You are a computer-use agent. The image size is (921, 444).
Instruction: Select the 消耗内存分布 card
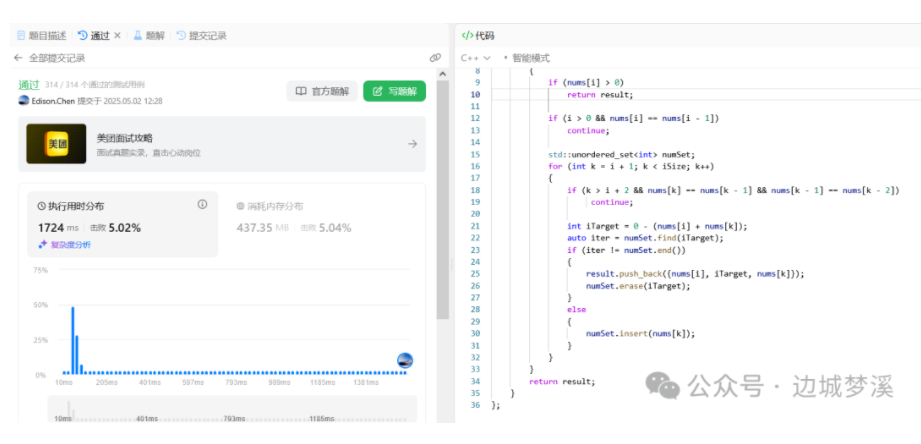tap(294, 217)
